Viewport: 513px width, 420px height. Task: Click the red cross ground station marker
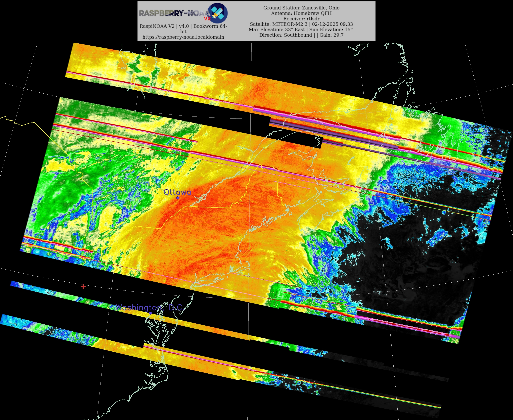click(83, 287)
